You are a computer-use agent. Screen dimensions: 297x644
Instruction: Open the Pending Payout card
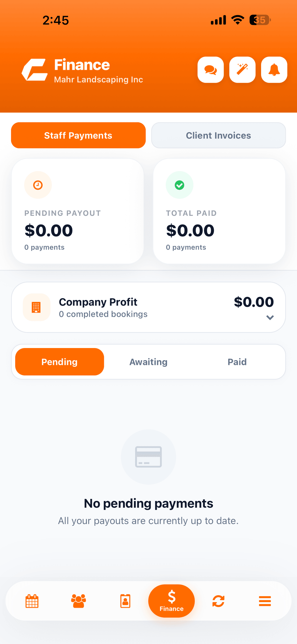(78, 211)
